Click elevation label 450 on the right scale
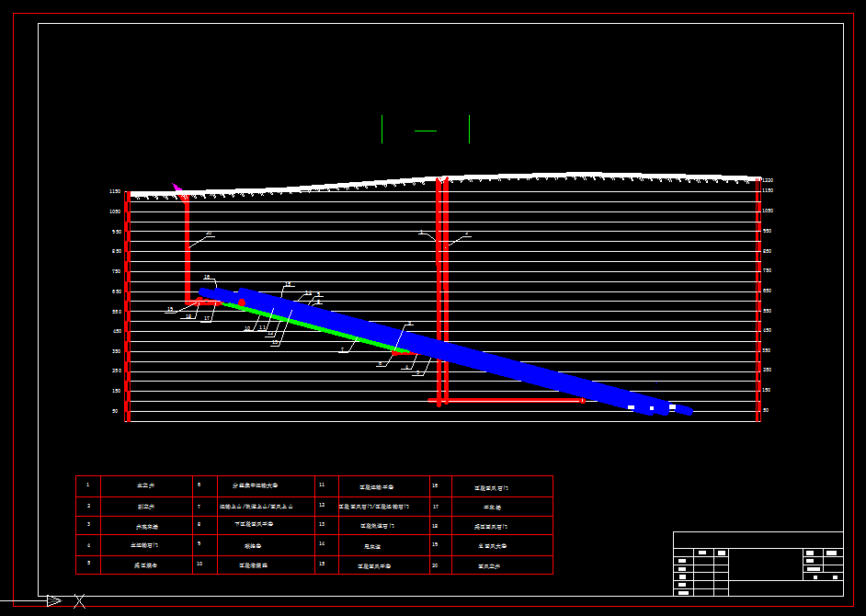The width and height of the screenshot is (866, 616). tap(767, 330)
